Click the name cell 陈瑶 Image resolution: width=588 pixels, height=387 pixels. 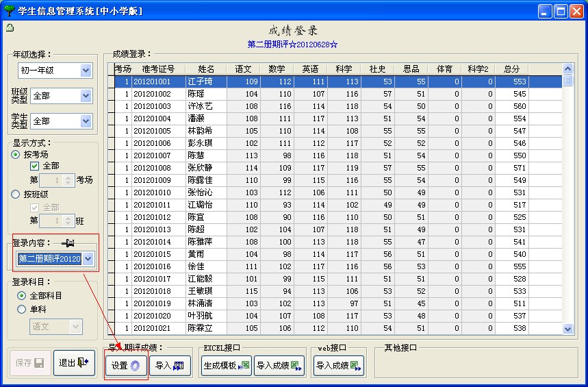pos(206,94)
